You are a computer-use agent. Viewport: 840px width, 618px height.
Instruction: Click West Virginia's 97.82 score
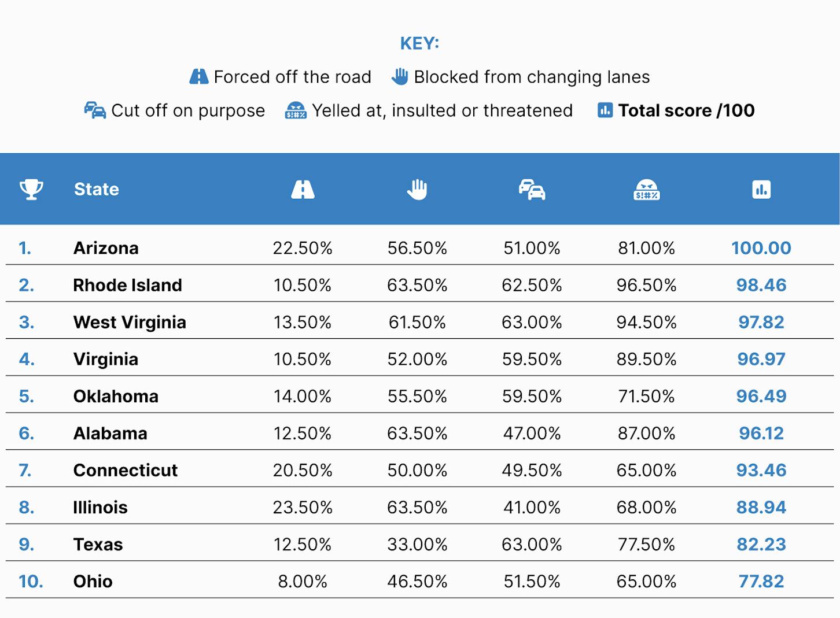761,322
